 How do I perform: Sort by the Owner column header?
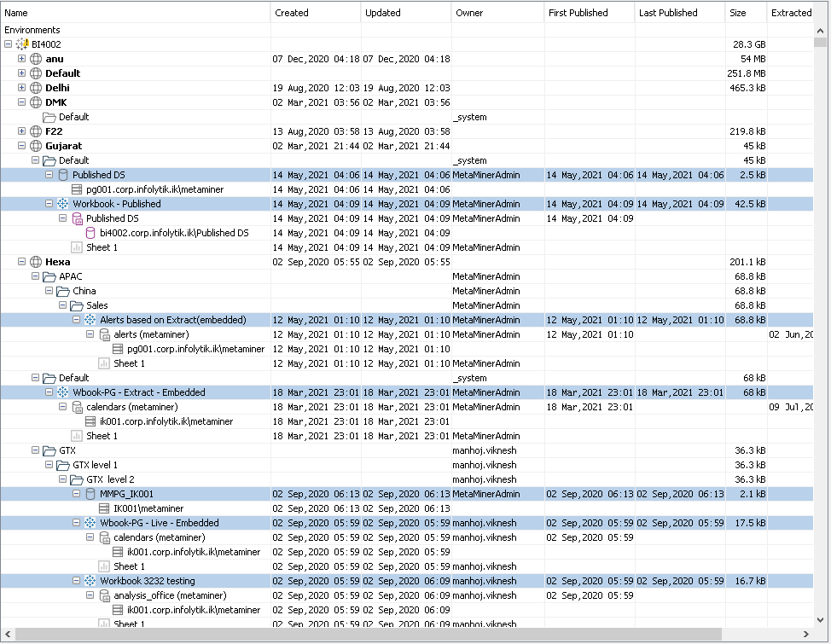tap(497, 13)
